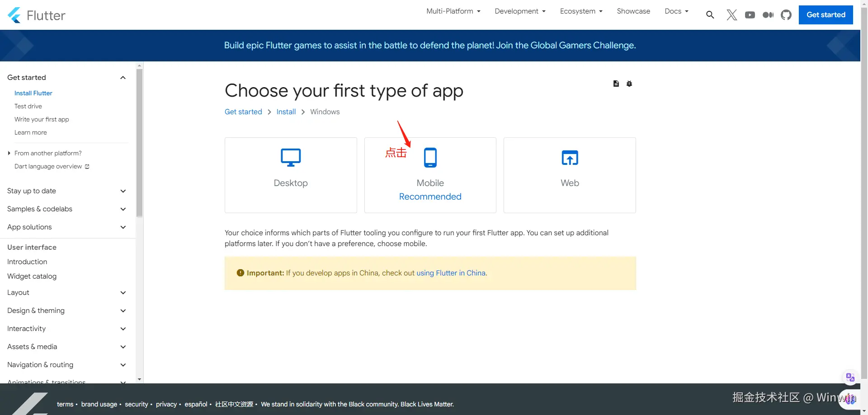Choose the Desktop app type card
The width and height of the screenshot is (868, 415).
[291, 175]
